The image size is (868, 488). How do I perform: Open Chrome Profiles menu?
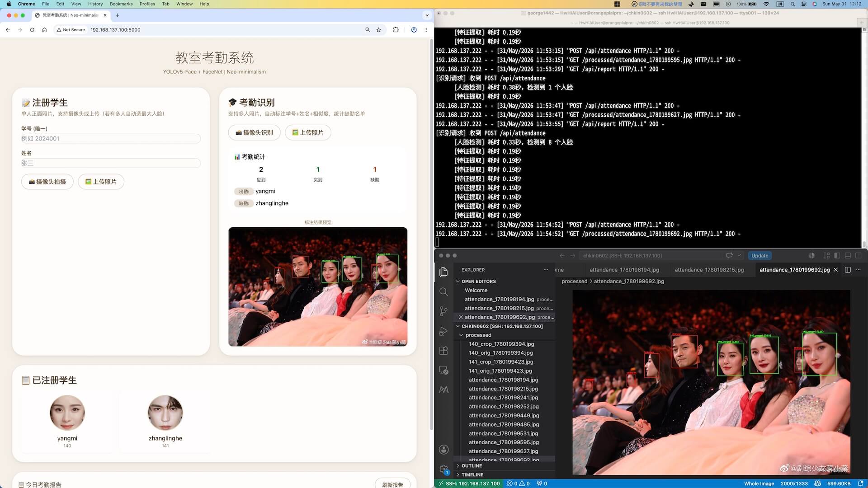147,4
